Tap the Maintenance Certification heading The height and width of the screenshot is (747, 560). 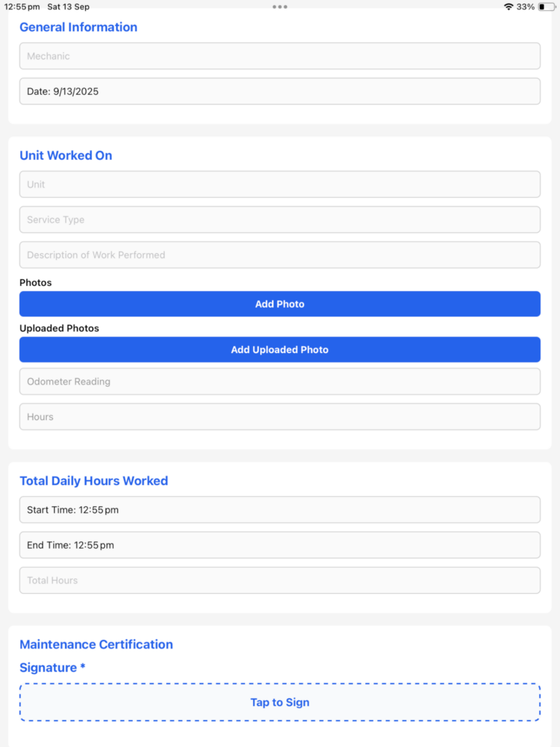tap(96, 644)
